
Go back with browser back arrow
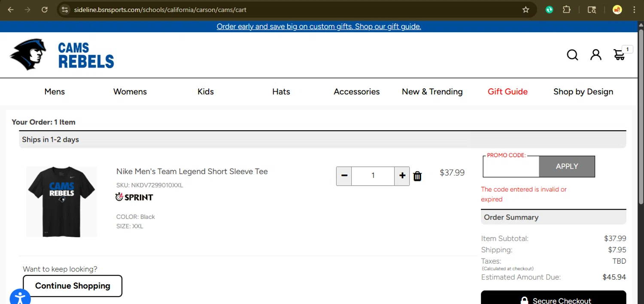[11, 9]
